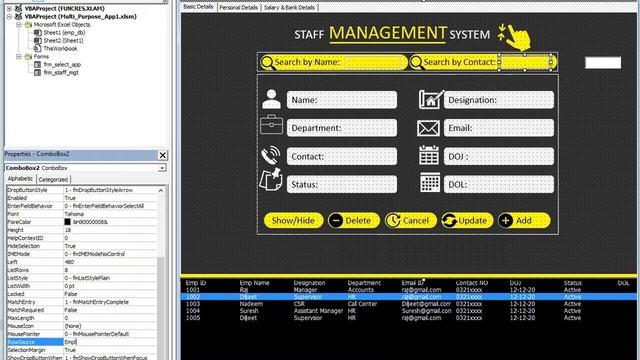Click the ForeColor black color swatch
Viewport: 640px width, 360px height.
pyautogui.click(x=67, y=222)
